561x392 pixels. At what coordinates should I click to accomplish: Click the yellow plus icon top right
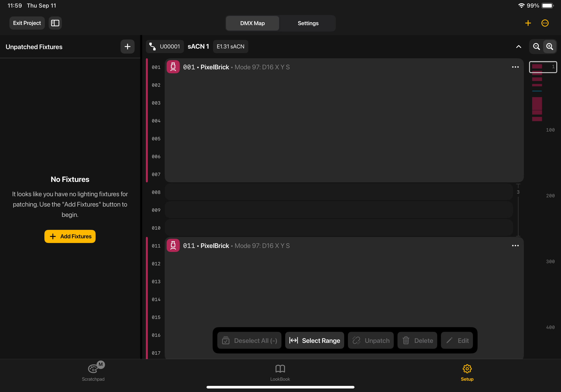(528, 23)
